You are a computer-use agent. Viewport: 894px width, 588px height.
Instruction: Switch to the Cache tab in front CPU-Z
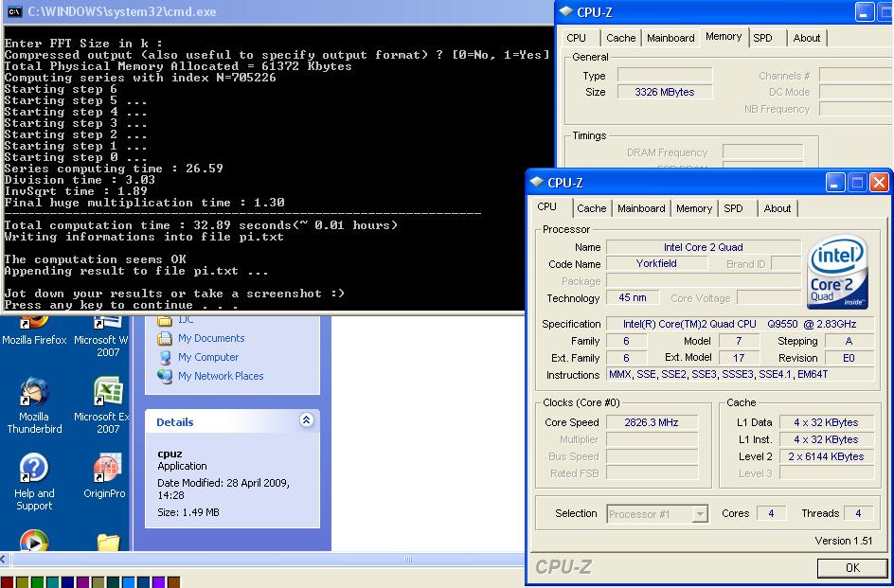pos(591,208)
